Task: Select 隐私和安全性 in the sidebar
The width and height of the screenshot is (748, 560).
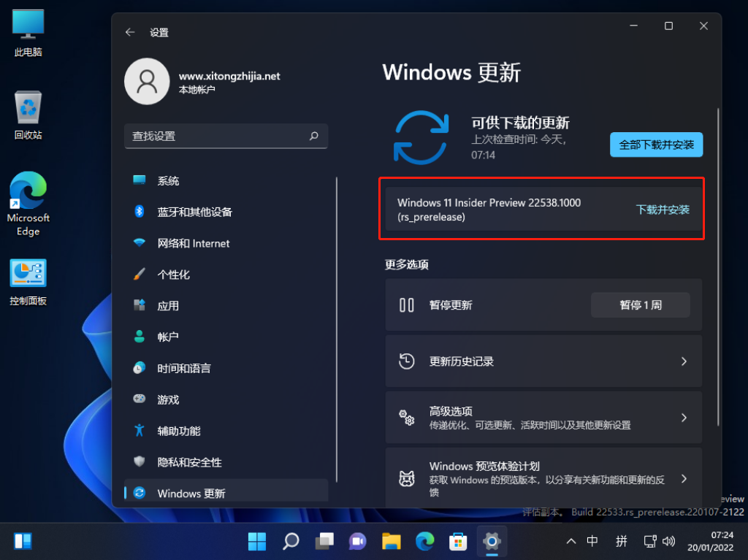Action: (x=226, y=461)
